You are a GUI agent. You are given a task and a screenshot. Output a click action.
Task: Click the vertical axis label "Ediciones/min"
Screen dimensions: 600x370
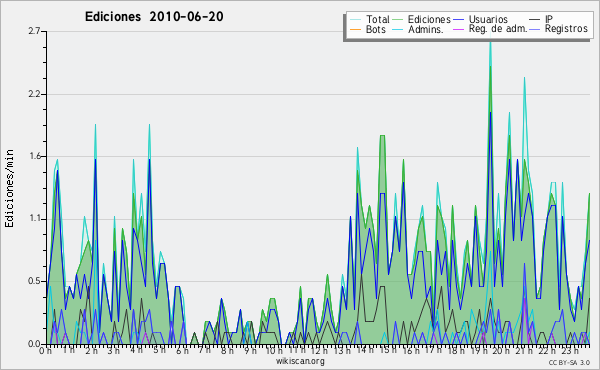coord(9,188)
